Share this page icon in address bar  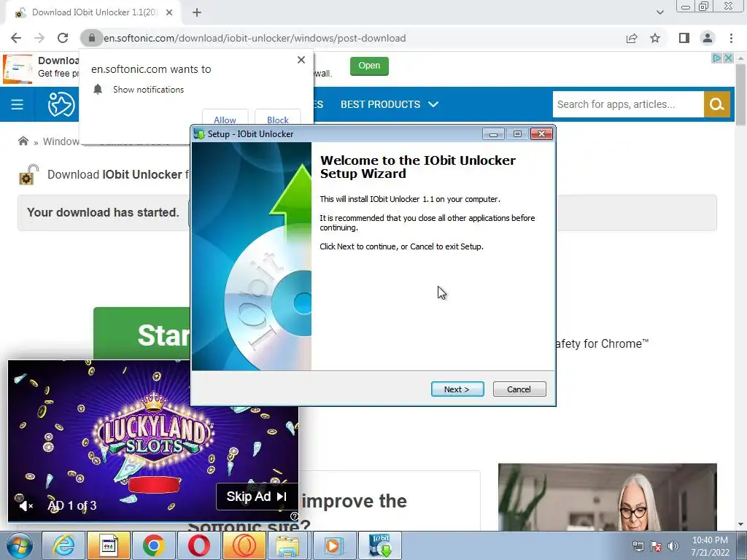(x=632, y=38)
